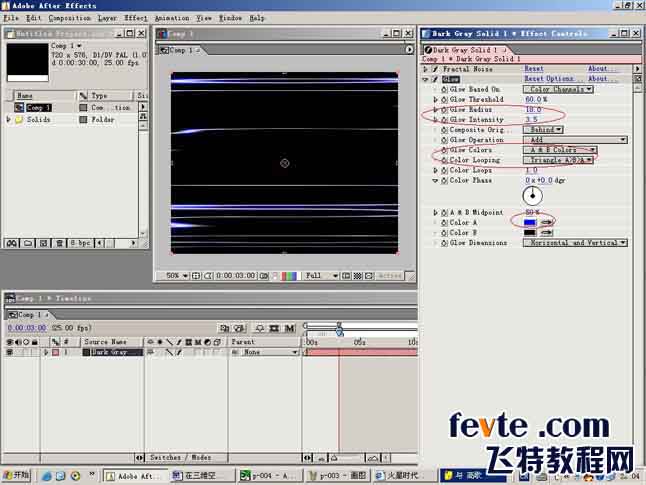The image size is (646, 485).
Task: Click the Switches / Modes button
Action: [180, 457]
